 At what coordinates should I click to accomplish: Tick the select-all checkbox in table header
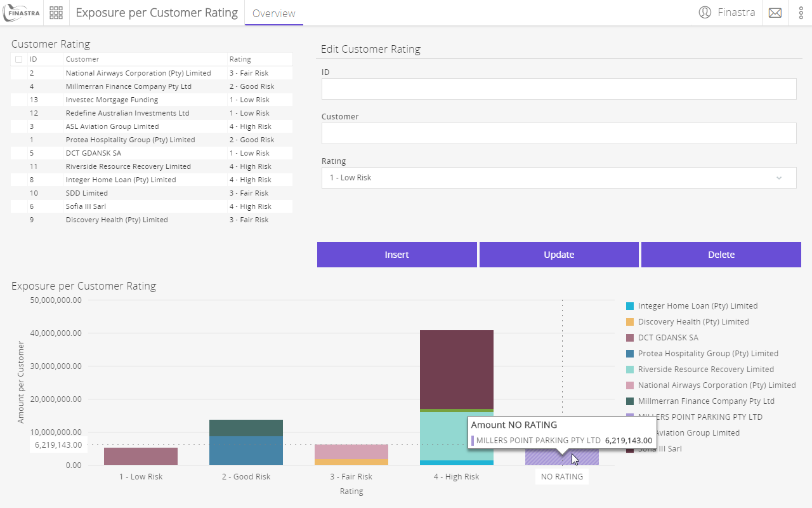[18, 59]
